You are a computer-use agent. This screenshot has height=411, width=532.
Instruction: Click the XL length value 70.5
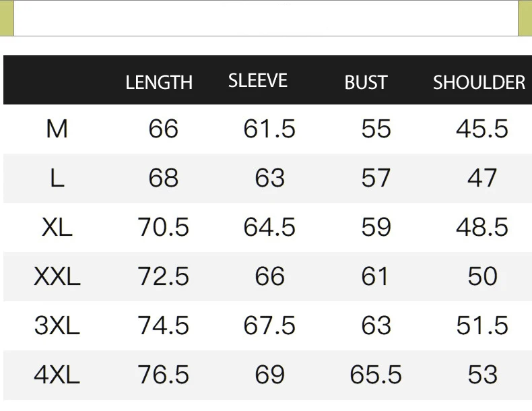tap(163, 227)
